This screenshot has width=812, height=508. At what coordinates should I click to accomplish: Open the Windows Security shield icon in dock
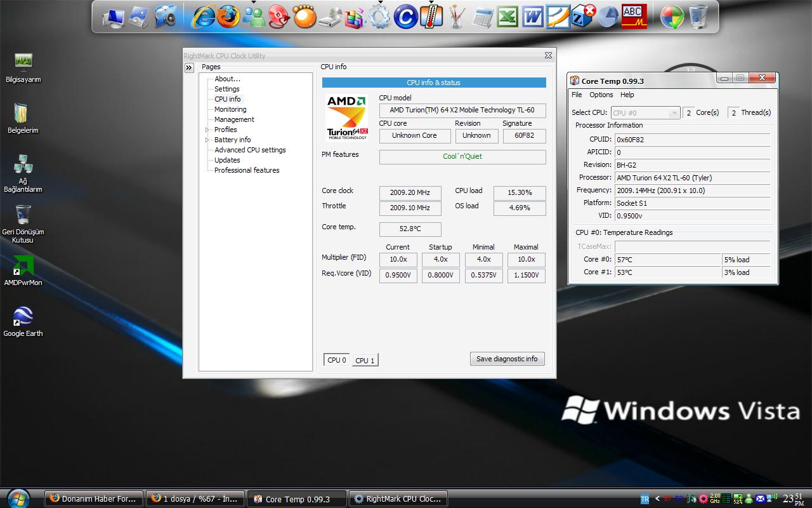pyautogui.click(x=672, y=17)
